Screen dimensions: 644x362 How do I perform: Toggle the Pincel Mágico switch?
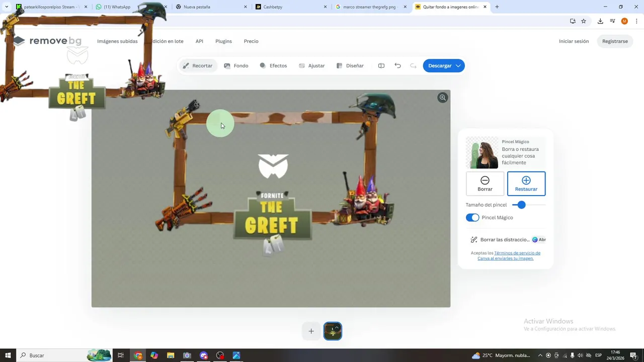point(472,218)
